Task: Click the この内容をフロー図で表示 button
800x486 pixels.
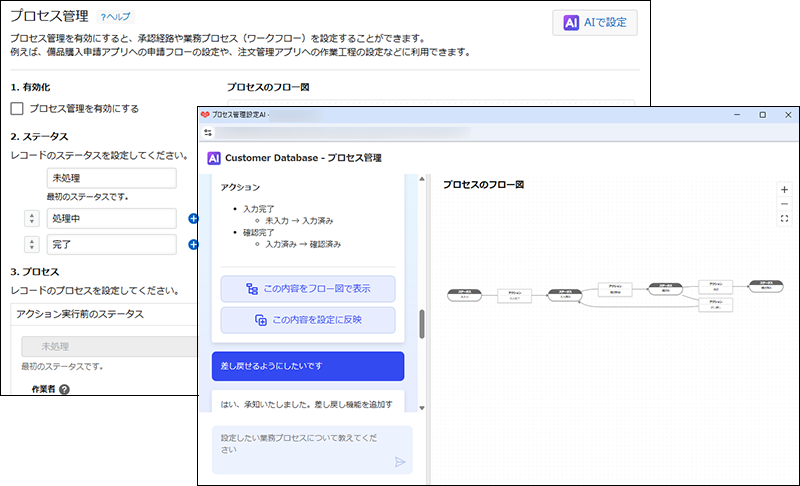Action: click(x=308, y=289)
